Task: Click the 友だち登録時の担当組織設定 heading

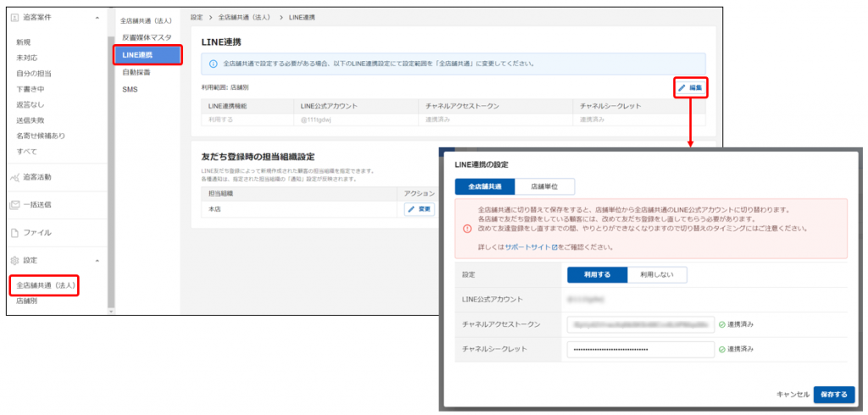Action: (x=259, y=157)
